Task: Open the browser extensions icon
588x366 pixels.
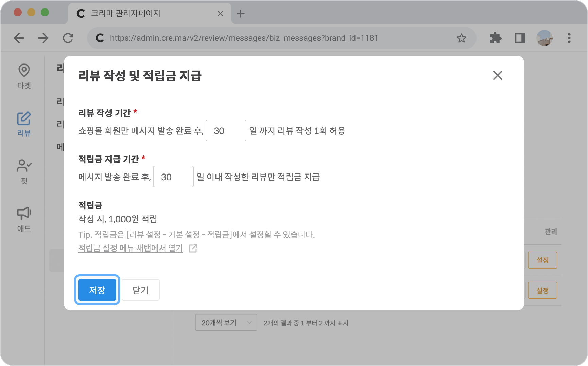Action: coord(496,38)
